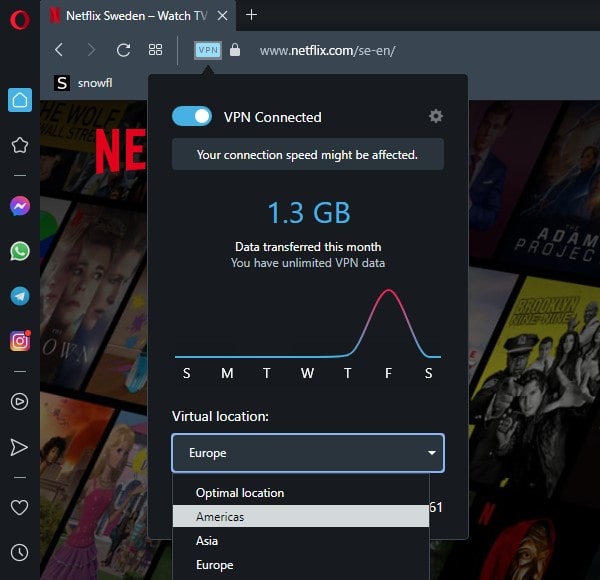Launch WhatsApp from sidebar
Screen dimensions: 600x580
click(x=20, y=251)
